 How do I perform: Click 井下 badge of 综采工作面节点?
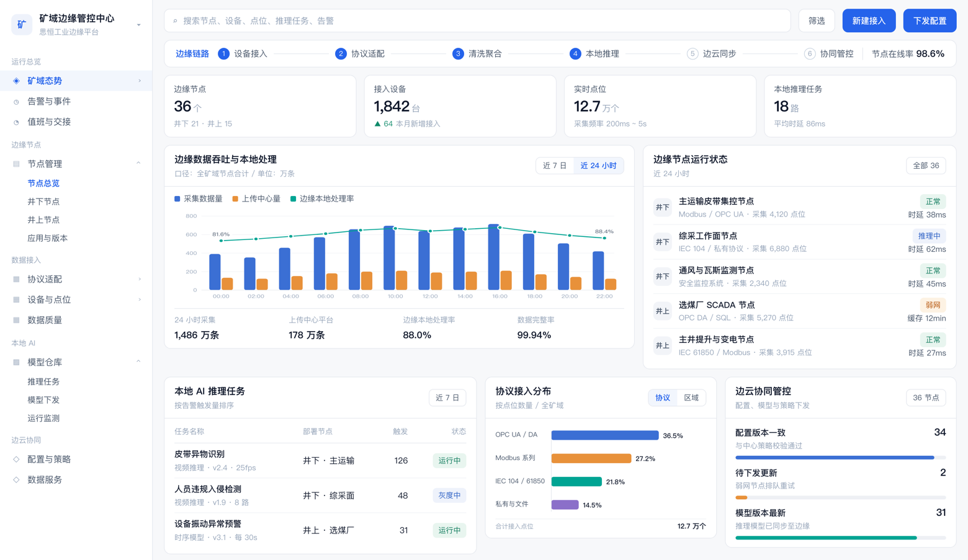point(663,242)
